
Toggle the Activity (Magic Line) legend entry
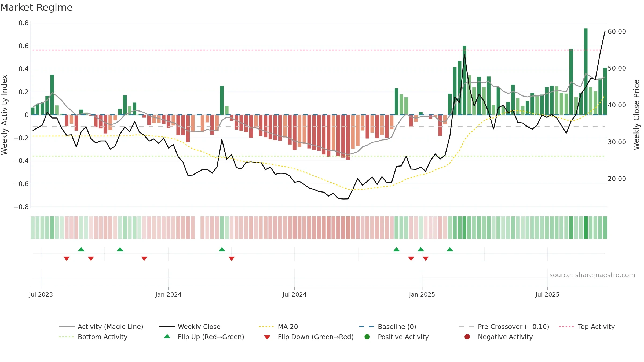101,327
